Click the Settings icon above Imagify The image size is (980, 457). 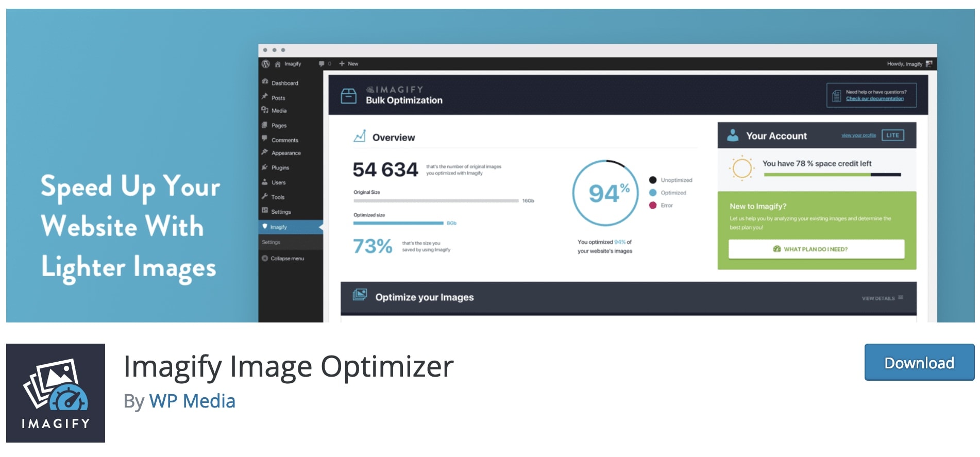click(265, 210)
